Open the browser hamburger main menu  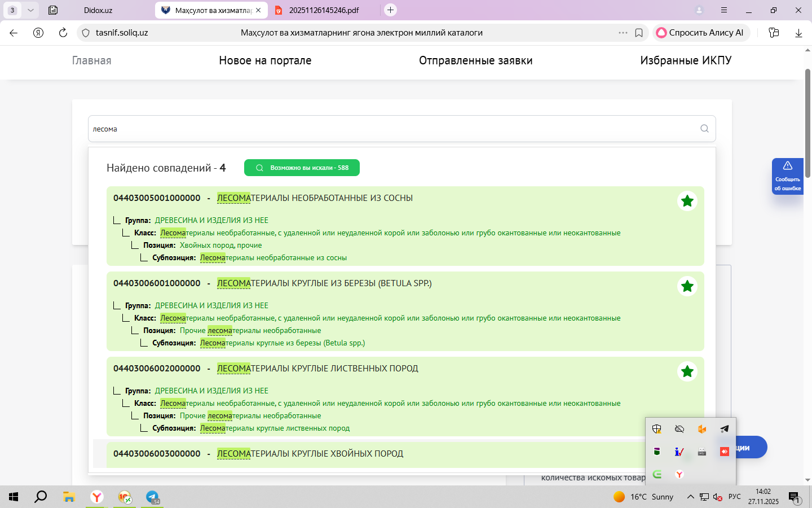(x=724, y=10)
